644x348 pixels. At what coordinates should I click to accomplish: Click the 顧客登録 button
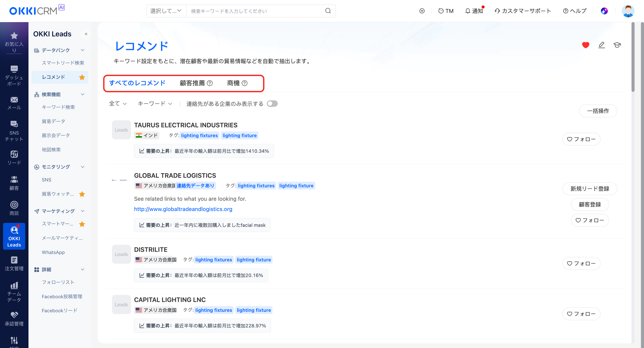click(x=590, y=204)
